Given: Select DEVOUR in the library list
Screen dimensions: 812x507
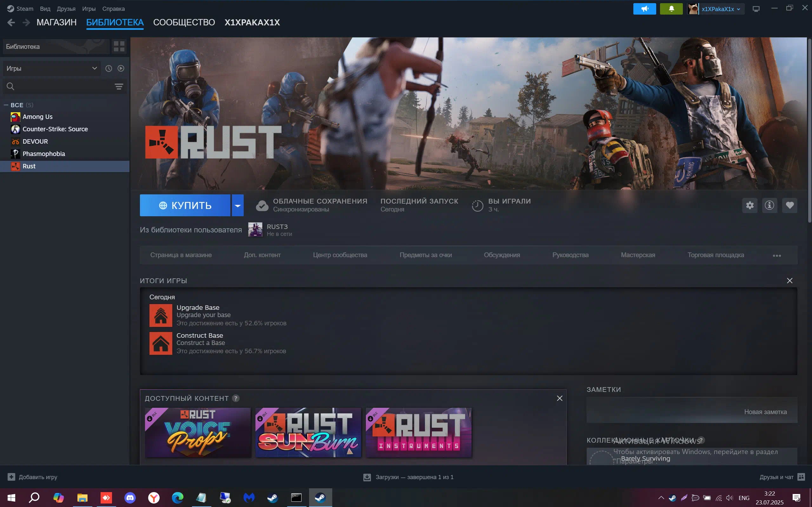Looking at the screenshot, I should click(x=65, y=141).
